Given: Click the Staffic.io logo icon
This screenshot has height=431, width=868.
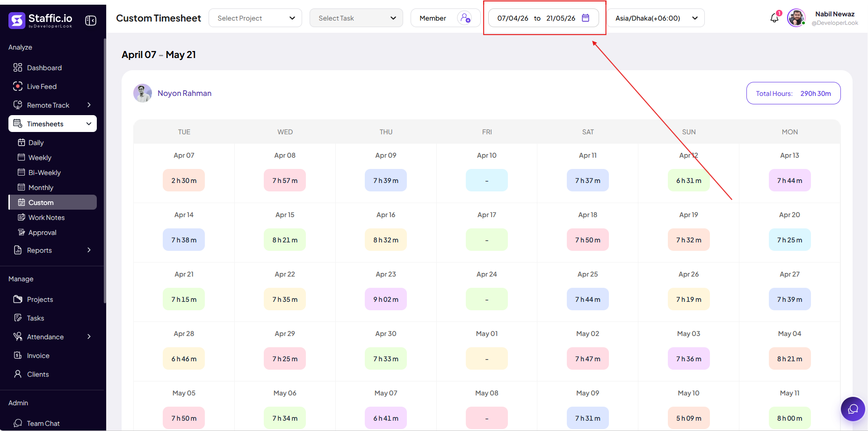Looking at the screenshot, I should [17, 20].
